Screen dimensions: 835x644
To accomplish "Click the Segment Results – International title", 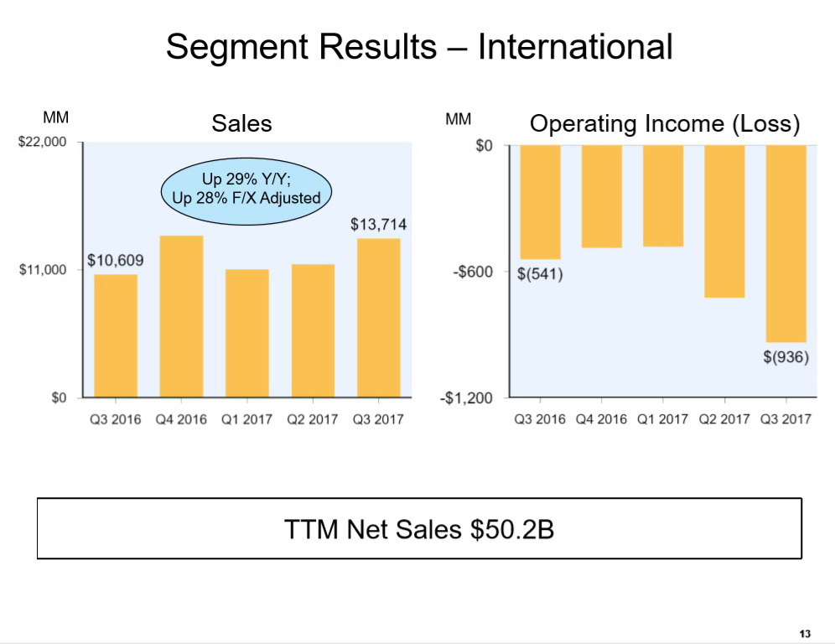I will pyautogui.click(x=419, y=46).
